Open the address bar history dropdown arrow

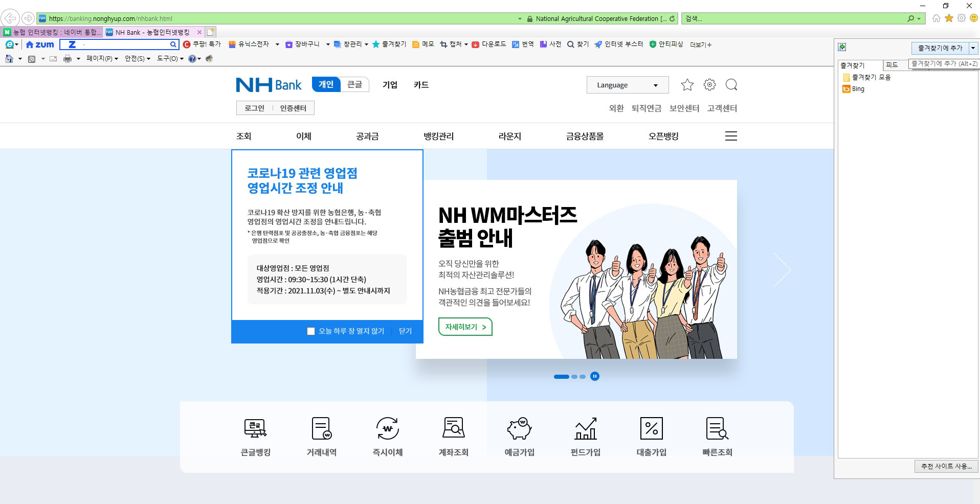pos(520,19)
